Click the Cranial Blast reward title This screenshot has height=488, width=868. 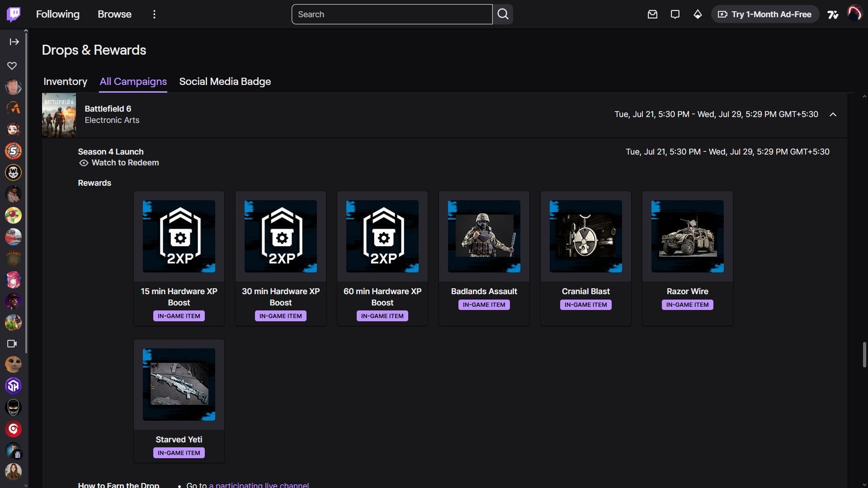point(586,291)
